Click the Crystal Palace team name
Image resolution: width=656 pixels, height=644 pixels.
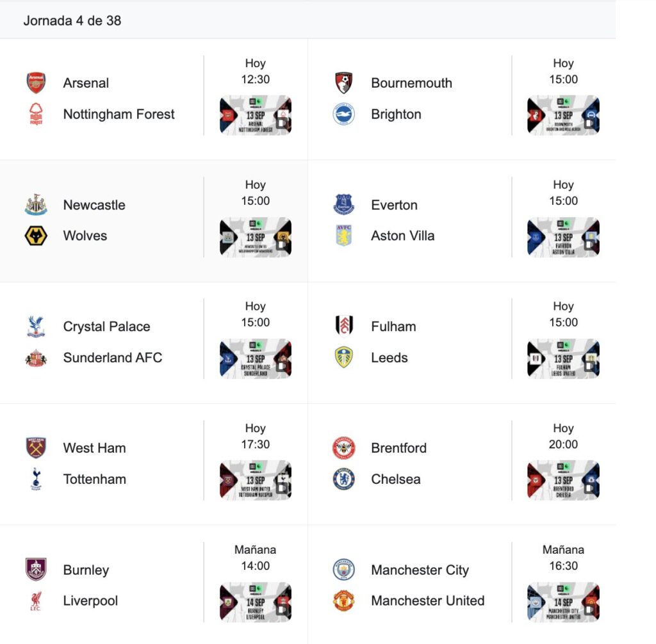pos(106,326)
